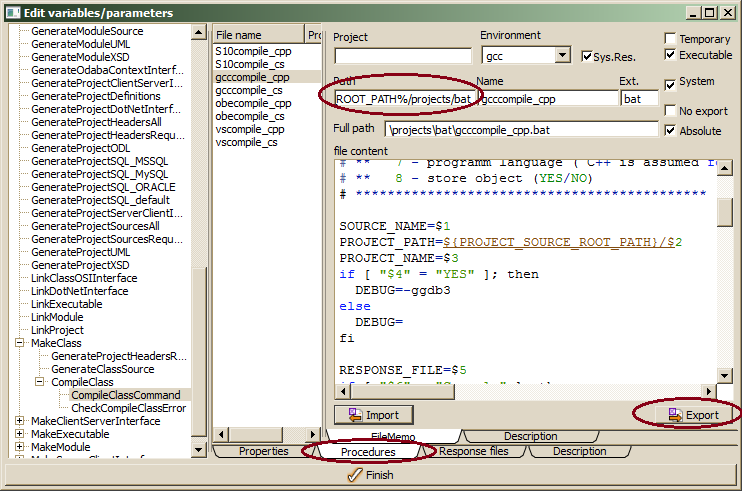Select vscompile_cpp in file list

(250, 129)
